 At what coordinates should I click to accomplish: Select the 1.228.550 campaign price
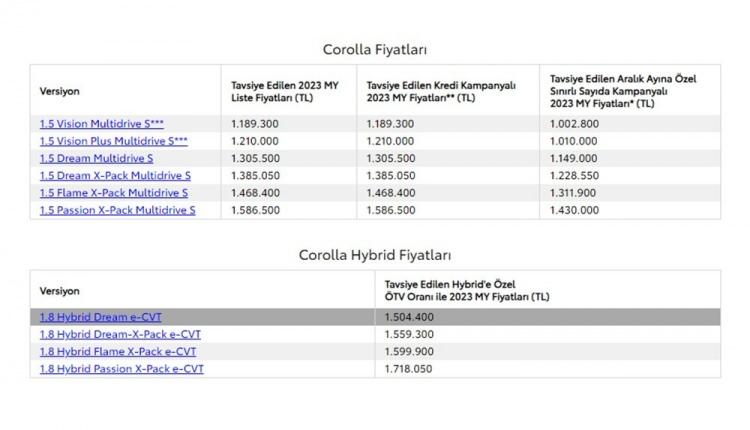point(574,176)
